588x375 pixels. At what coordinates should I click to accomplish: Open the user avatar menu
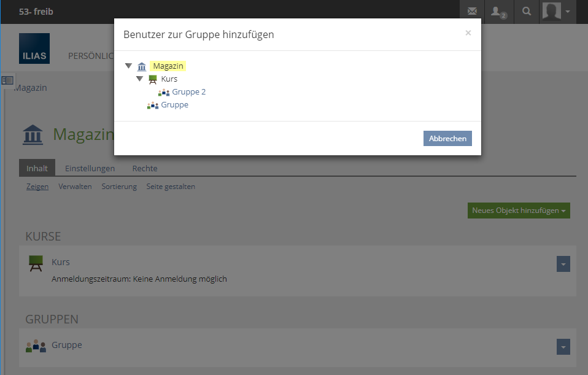click(558, 12)
